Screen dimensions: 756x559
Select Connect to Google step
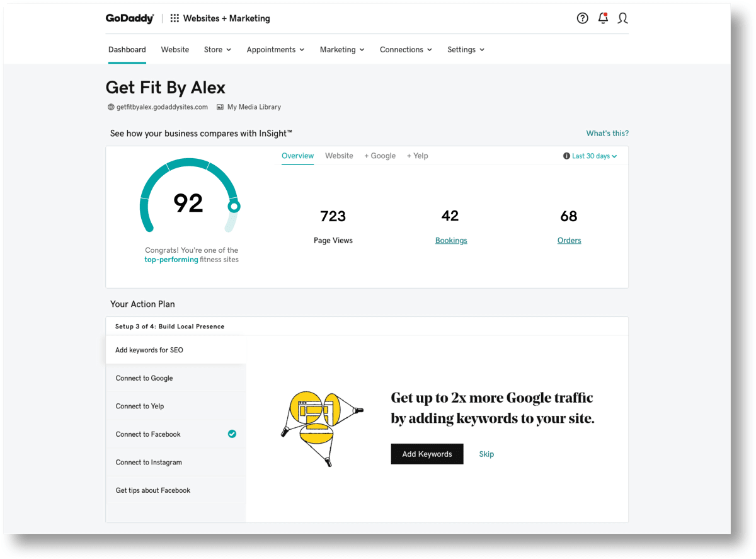(176, 378)
